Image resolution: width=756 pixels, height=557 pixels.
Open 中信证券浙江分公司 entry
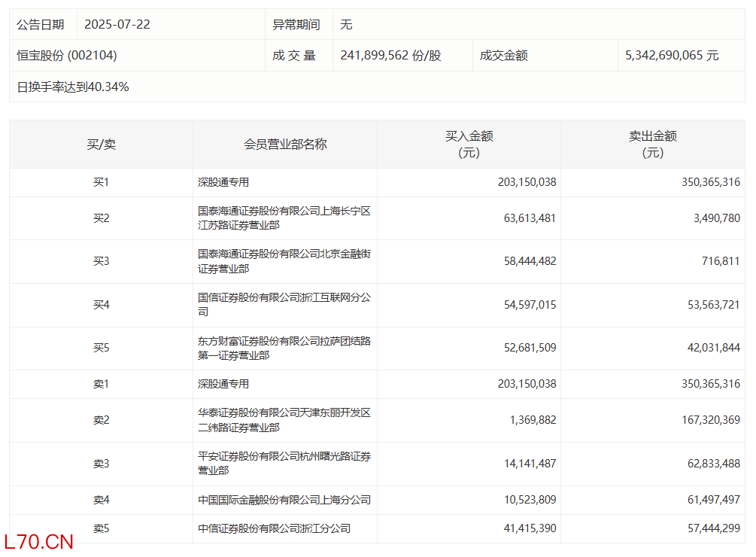(274, 528)
